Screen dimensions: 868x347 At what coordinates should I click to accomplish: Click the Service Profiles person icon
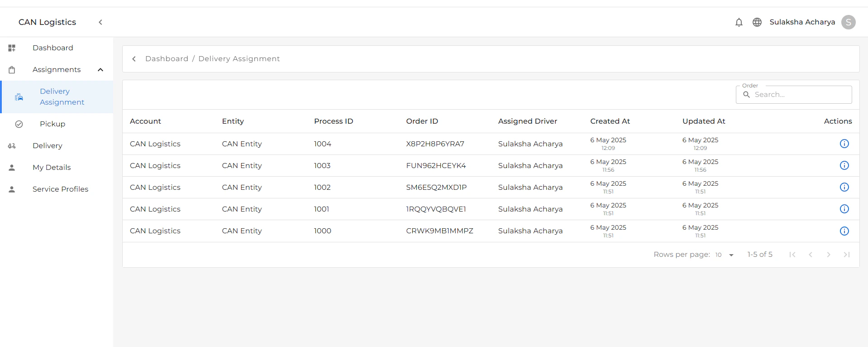coord(12,189)
